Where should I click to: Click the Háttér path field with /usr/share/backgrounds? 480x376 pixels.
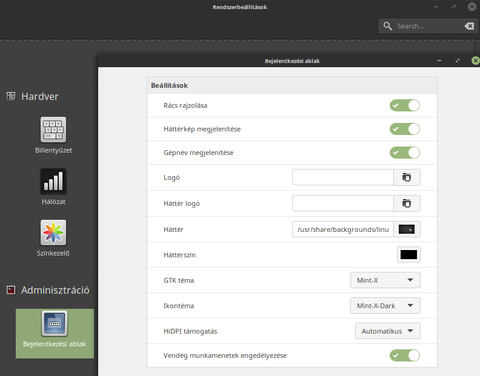pyautogui.click(x=343, y=229)
